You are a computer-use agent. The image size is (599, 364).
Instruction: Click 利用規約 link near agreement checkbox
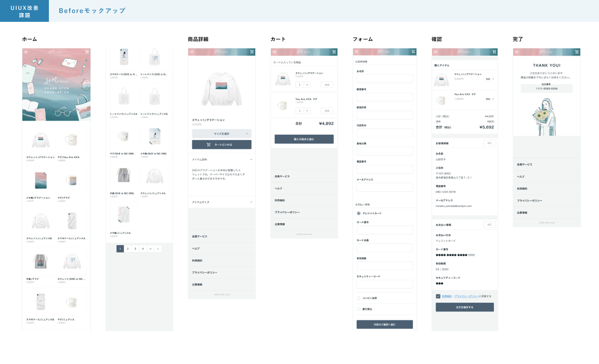click(x=447, y=296)
